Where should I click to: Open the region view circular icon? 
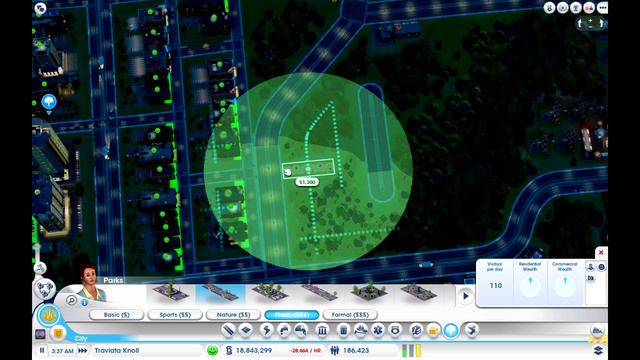(x=44, y=289)
